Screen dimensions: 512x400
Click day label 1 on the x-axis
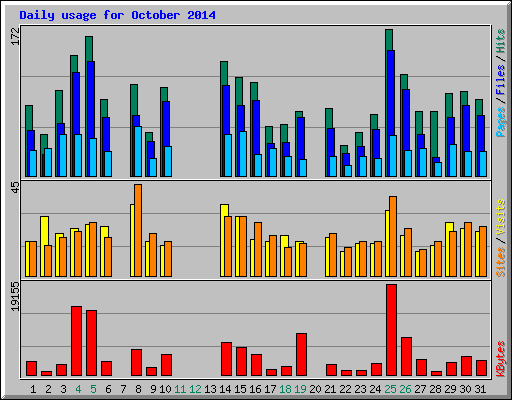(x=33, y=389)
